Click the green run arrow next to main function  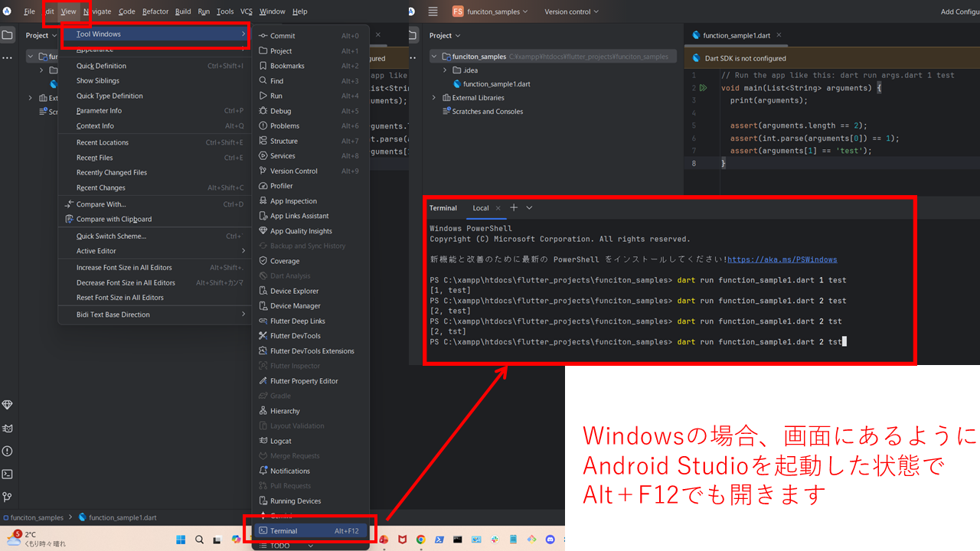(x=704, y=87)
